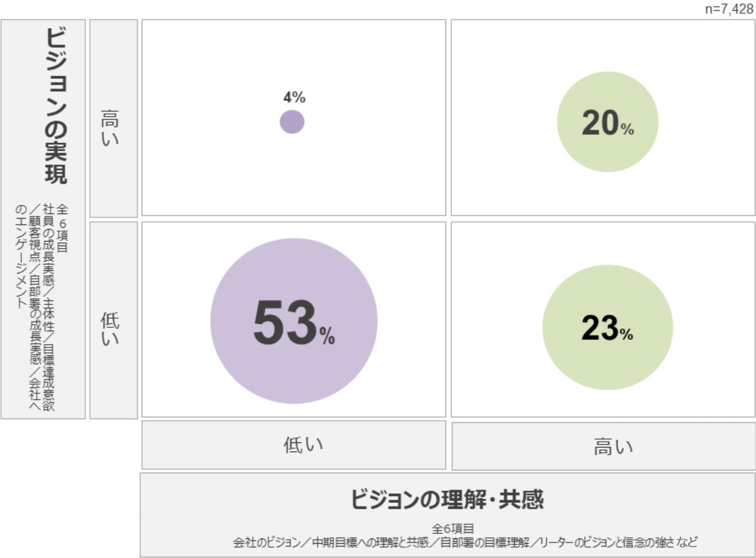Click the ビジョンの実現 vertical title
This screenshot has height=558, width=756.
click(x=56, y=106)
